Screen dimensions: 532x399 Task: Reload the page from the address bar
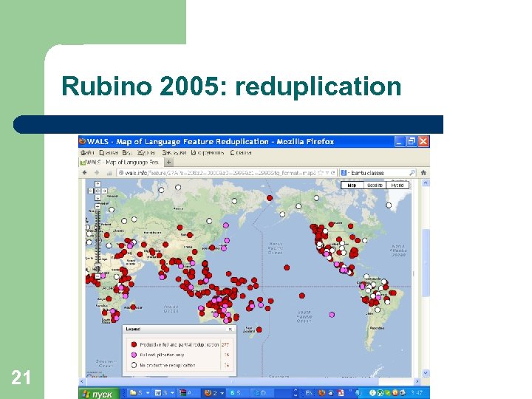pos(333,173)
